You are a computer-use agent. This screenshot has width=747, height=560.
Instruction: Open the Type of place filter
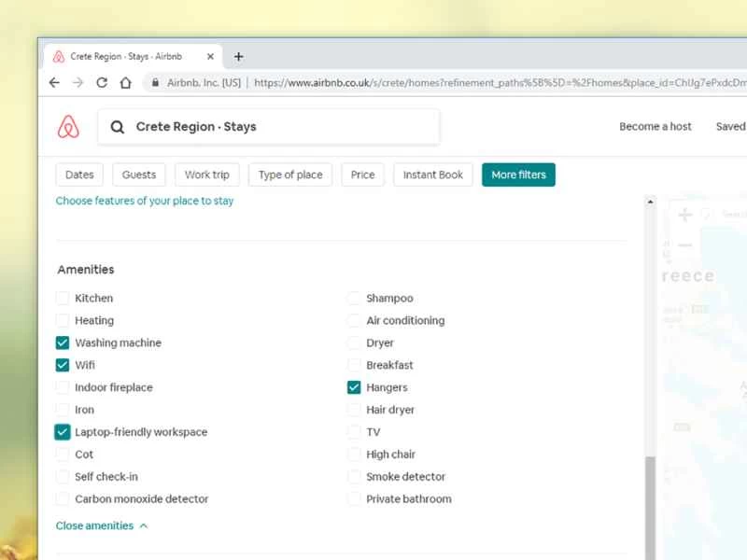tap(290, 175)
